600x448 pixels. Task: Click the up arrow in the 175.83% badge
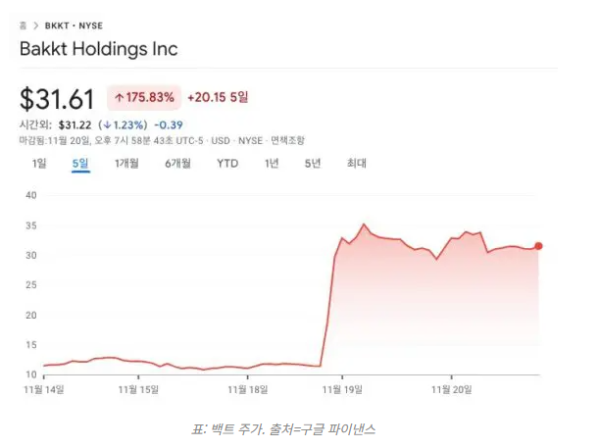[119, 98]
